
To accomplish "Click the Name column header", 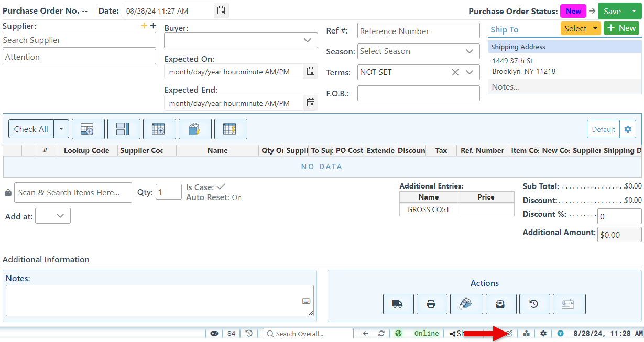I will tap(217, 150).
